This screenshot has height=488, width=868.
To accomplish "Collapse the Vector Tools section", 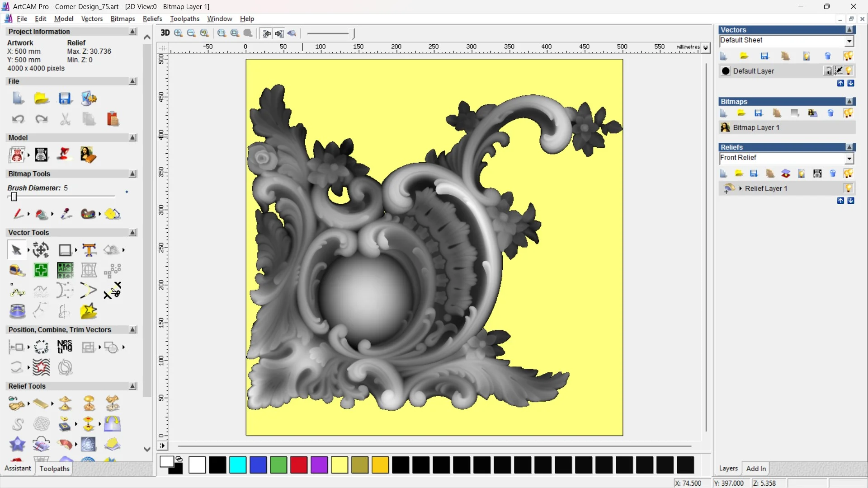I will pyautogui.click(x=132, y=232).
